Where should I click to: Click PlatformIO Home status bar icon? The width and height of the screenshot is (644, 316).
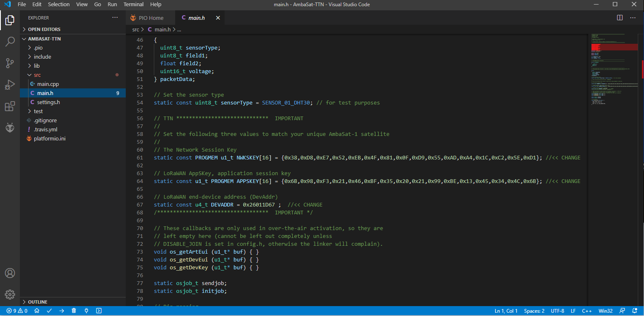(x=37, y=311)
